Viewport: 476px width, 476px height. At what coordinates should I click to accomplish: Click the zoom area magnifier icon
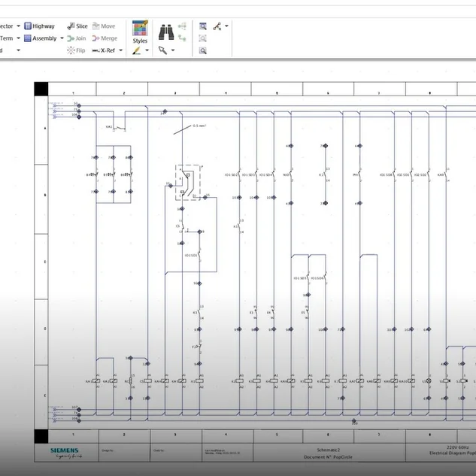coord(203,26)
